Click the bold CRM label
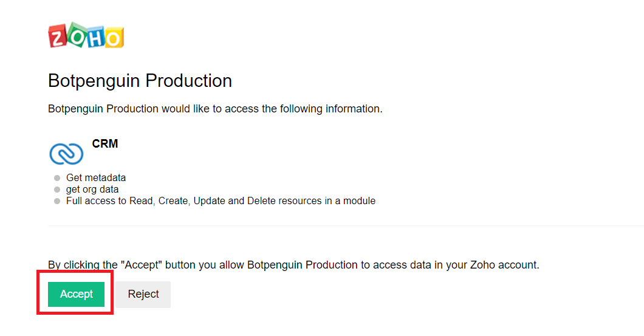The height and width of the screenshot is (336, 644). coord(105,144)
